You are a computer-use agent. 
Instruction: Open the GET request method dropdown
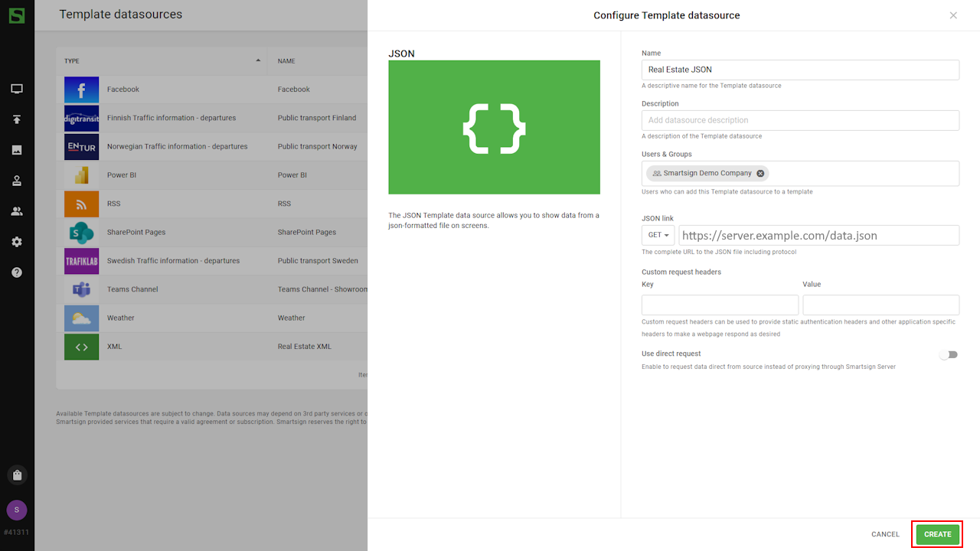(658, 235)
